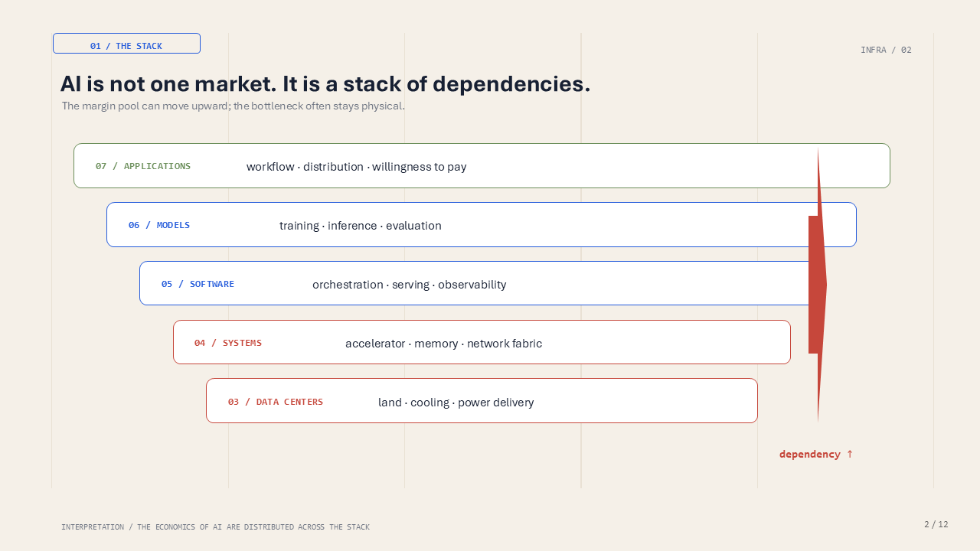Click the '03 / DATA CENTERS' label
Image resolution: width=980 pixels, height=551 pixels.
(276, 402)
